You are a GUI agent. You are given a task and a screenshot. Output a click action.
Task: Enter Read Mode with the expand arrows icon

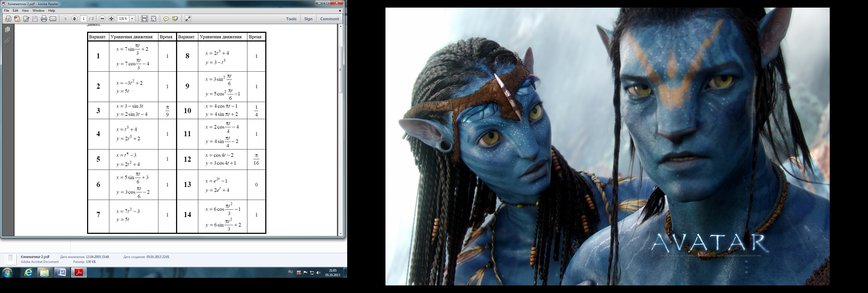[188, 19]
